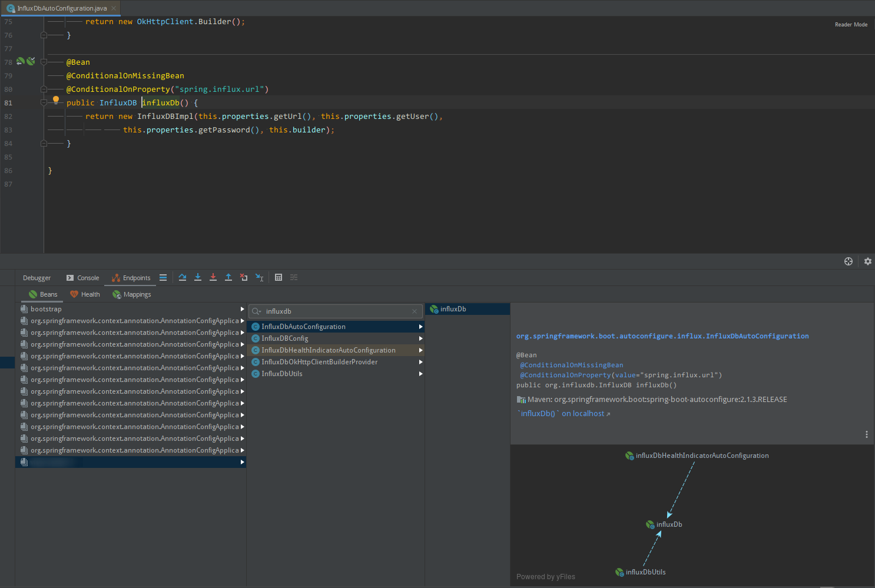The width and height of the screenshot is (875, 588).
Task: Collapse the fold marker on line 84
Action: pyautogui.click(x=44, y=143)
